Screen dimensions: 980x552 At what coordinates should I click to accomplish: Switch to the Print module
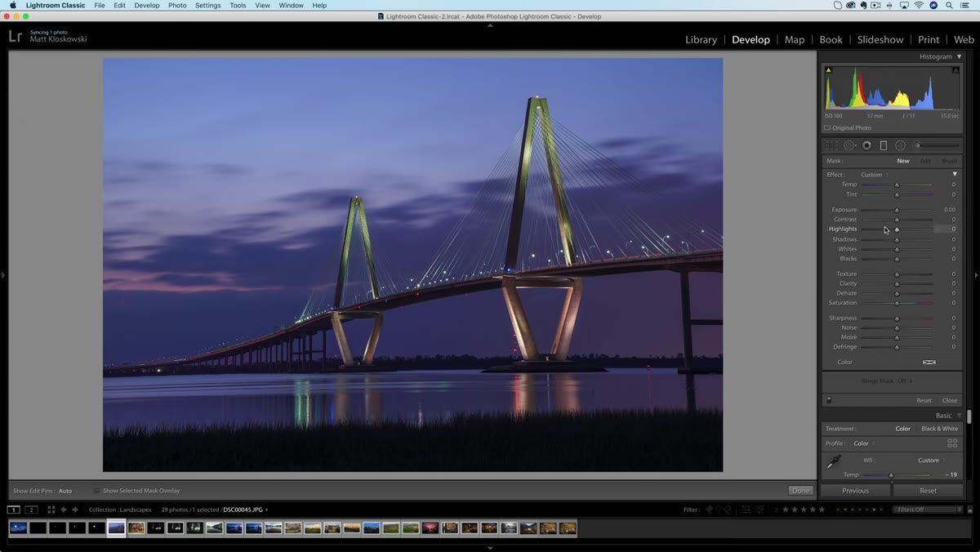[929, 39]
